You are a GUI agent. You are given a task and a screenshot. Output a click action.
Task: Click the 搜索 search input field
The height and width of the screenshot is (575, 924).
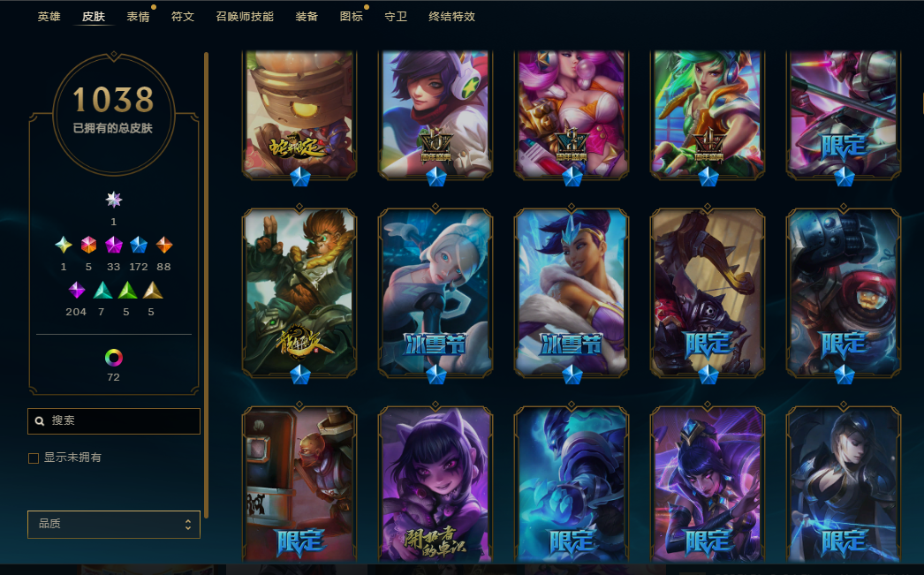tap(114, 421)
